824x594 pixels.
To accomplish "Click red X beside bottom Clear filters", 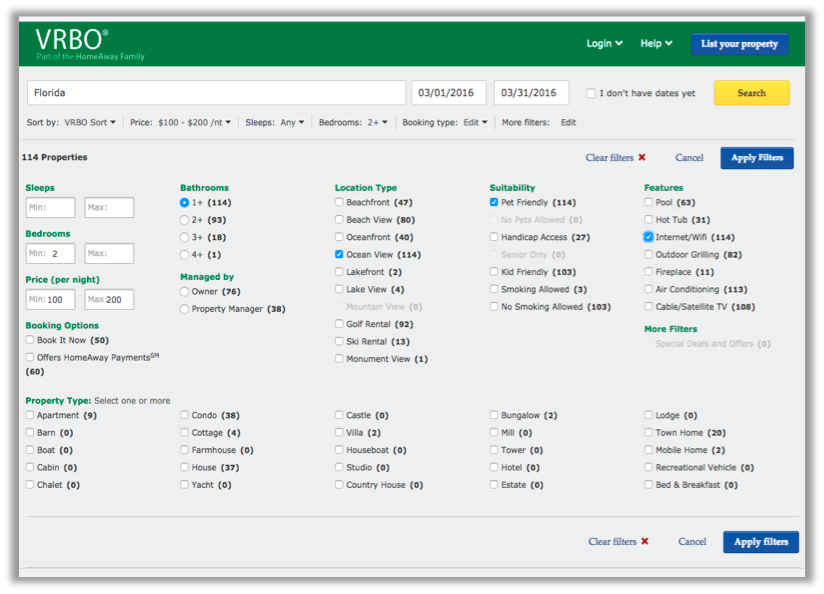I will [644, 541].
